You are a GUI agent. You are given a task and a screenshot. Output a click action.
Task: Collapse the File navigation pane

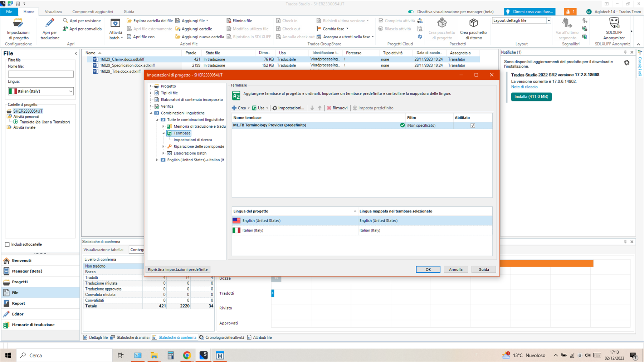pos(75,53)
